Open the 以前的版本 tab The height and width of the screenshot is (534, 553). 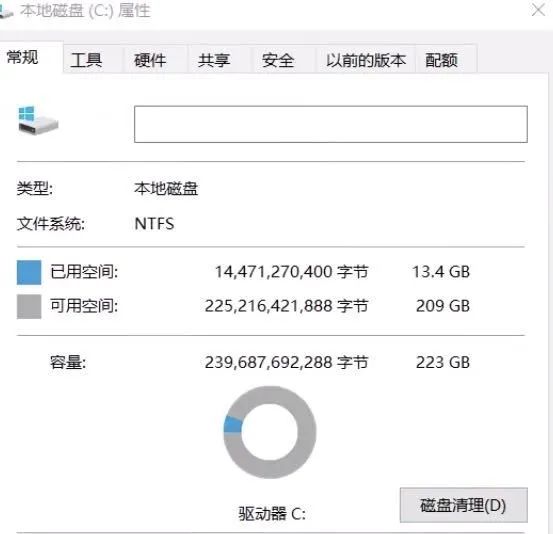[366, 60]
